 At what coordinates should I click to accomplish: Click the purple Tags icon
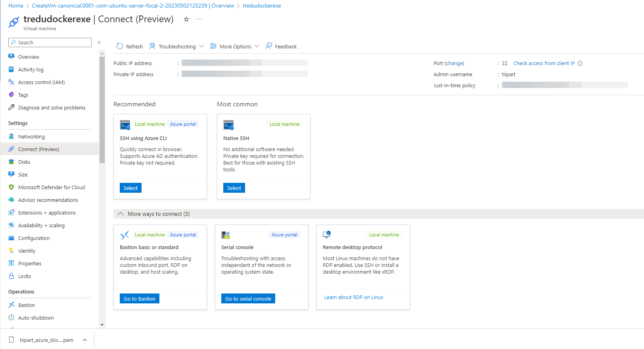click(11, 95)
